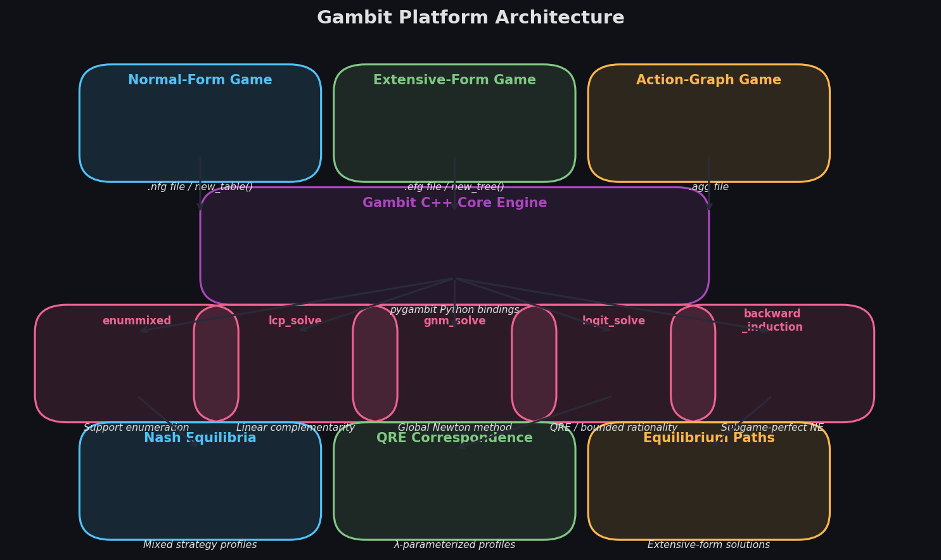Select the lcp_solve solver label
The width and height of the screenshot is (941, 560).
pyautogui.click(x=295, y=321)
